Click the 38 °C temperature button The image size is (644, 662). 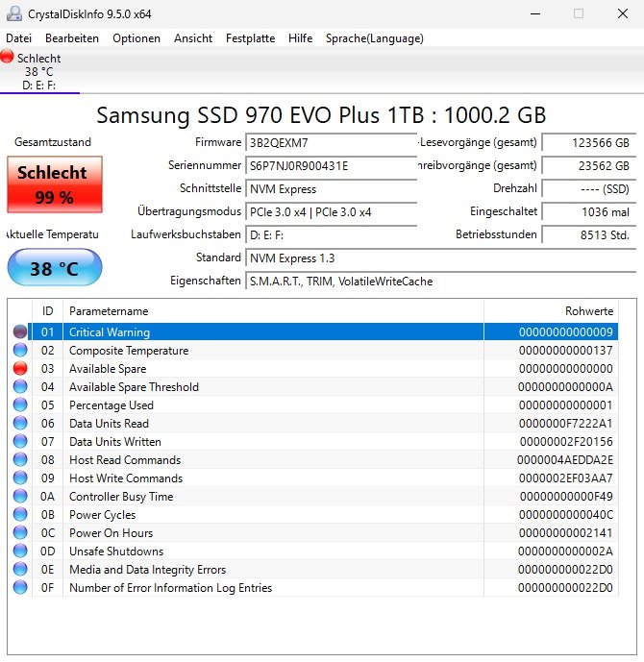coord(55,268)
